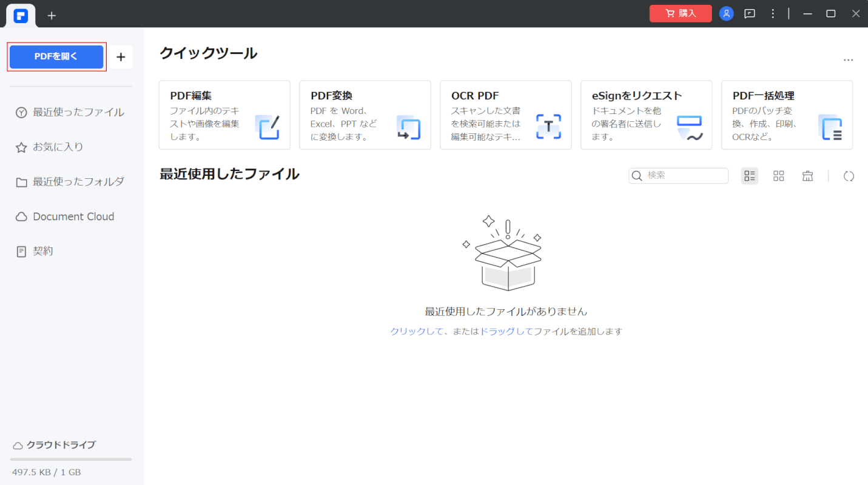Click the convert arrow icon in PDF変換
Image resolution: width=868 pixels, height=485 pixels.
pos(408,127)
